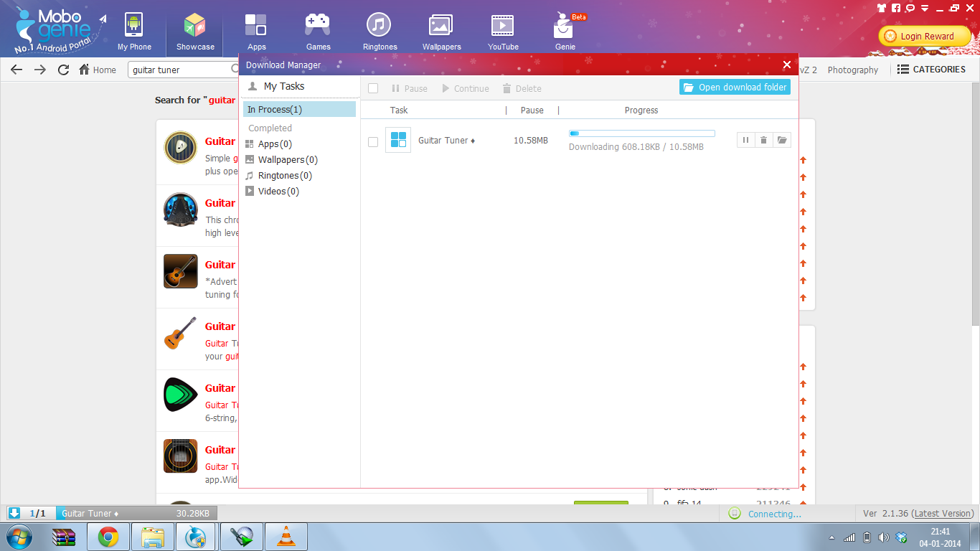The width and height of the screenshot is (980, 551).
Task: Open the Games category icon
Action: (318, 32)
